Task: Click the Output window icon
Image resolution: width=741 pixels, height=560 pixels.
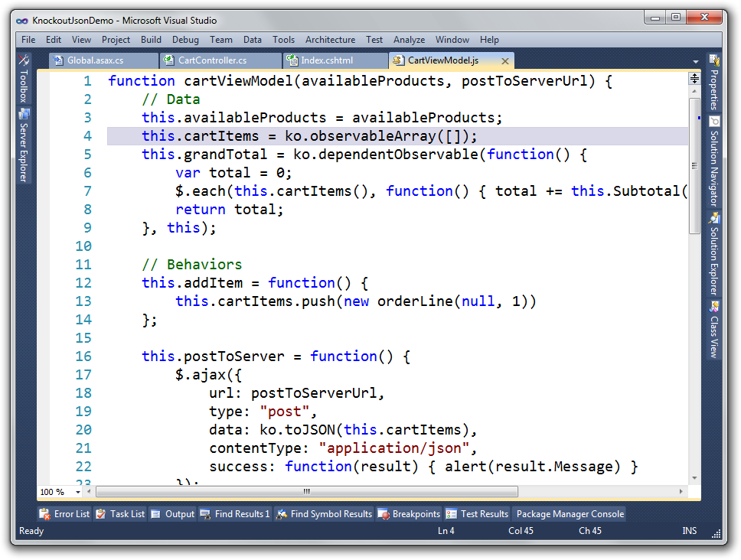Action: pyautogui.click(x=156, y=514)
